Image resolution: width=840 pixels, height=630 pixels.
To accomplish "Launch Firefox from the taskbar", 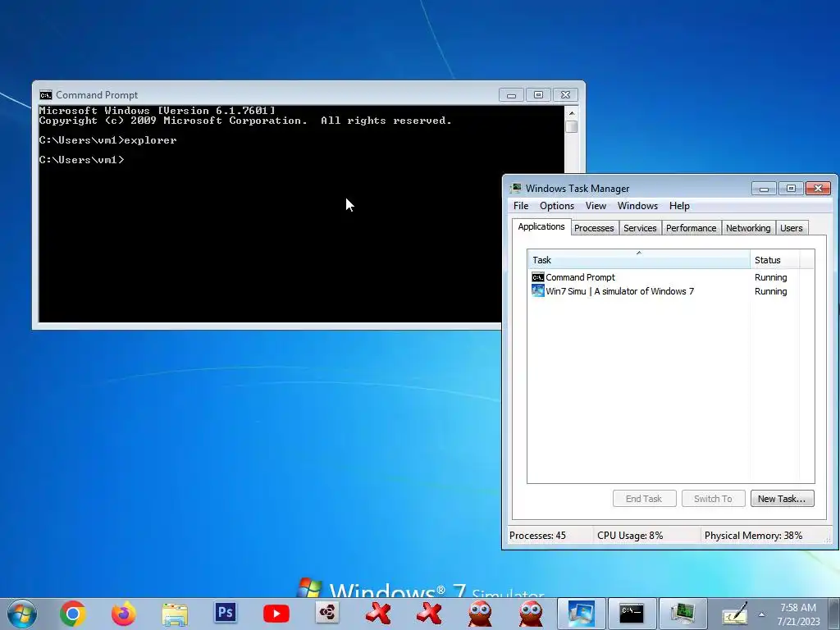I will pyautogui.click(x=123, y=614).
